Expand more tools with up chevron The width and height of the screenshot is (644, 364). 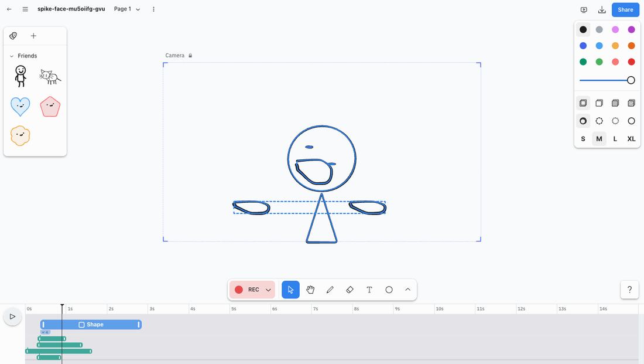coord(408,290)
